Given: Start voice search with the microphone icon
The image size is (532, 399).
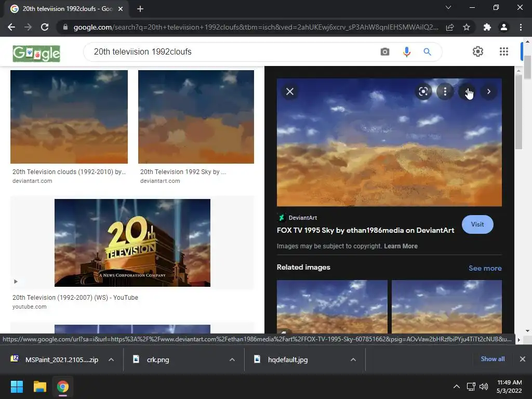Looking at the screenshot, I should [406, 52].
